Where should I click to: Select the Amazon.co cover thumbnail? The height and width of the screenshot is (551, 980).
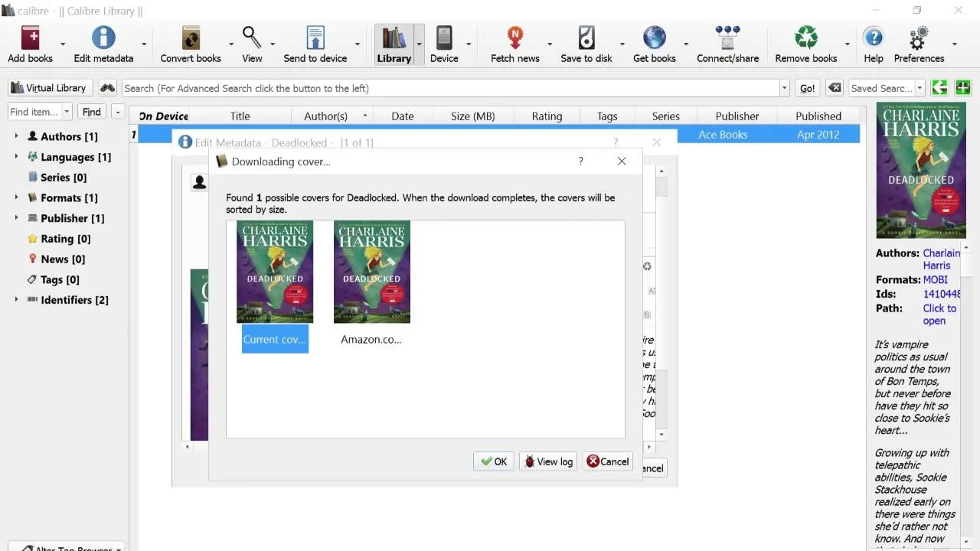(x=372, y=272)
